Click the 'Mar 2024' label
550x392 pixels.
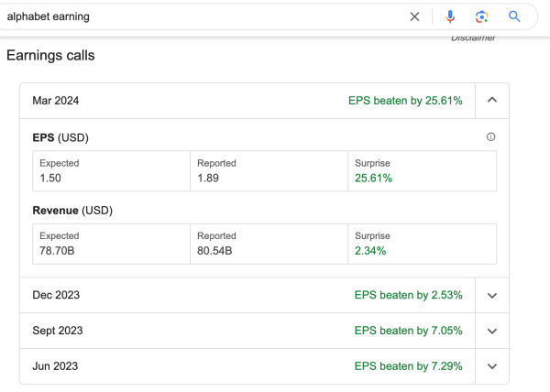55,101
